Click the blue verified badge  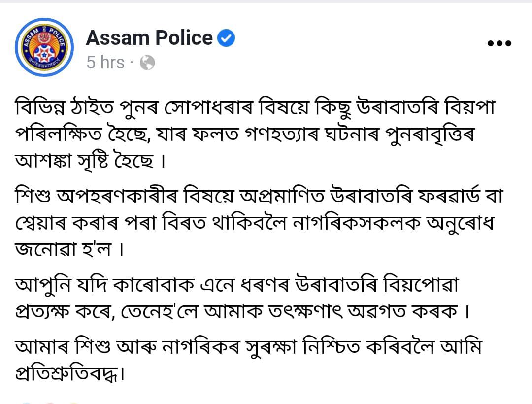pos(226,38)
